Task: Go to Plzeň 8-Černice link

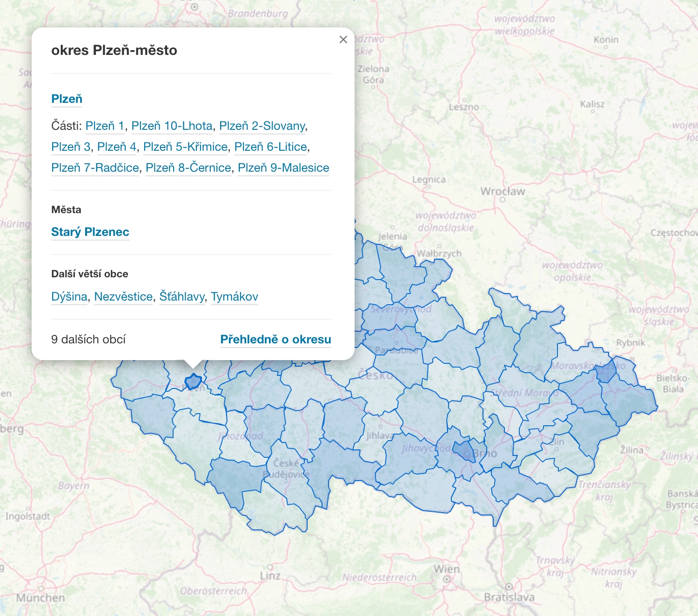Action: tap(188, 168)
